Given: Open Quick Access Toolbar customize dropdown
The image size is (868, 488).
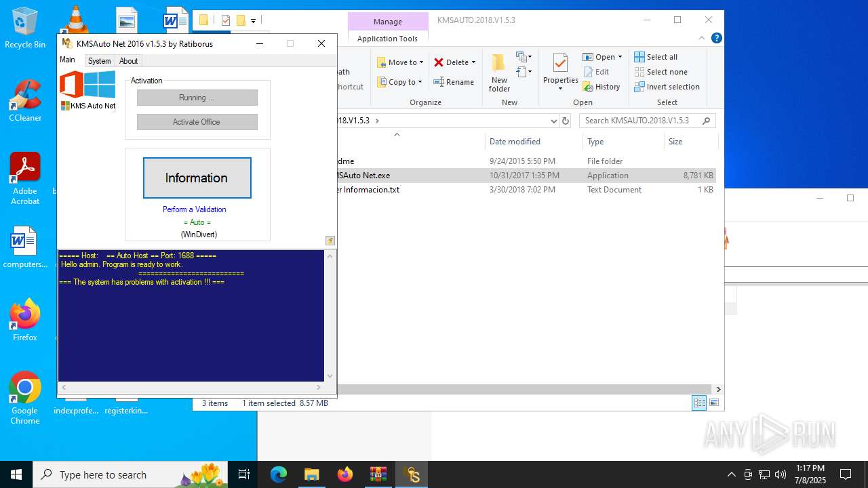Looking at the screenshot, I should (x=253, y=20).
